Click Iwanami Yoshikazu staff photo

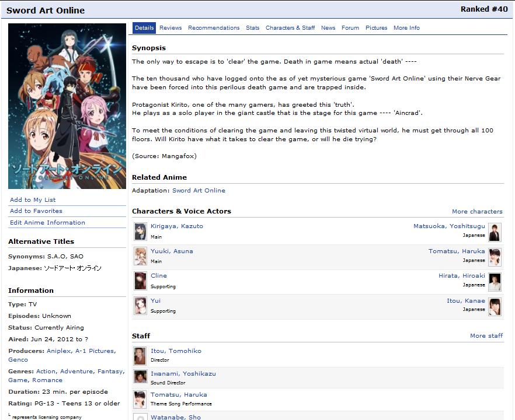(140, 377)
